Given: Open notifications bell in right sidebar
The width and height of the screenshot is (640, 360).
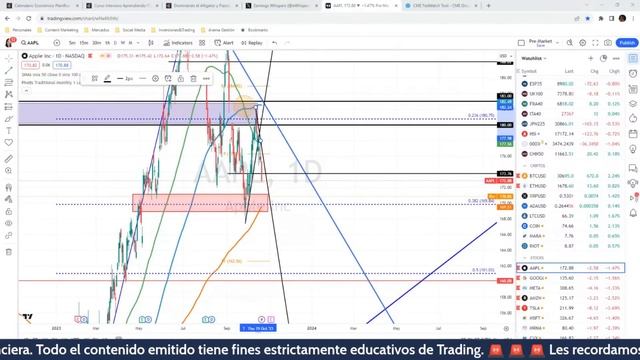Looking at the screenshot, I should 633,213.
